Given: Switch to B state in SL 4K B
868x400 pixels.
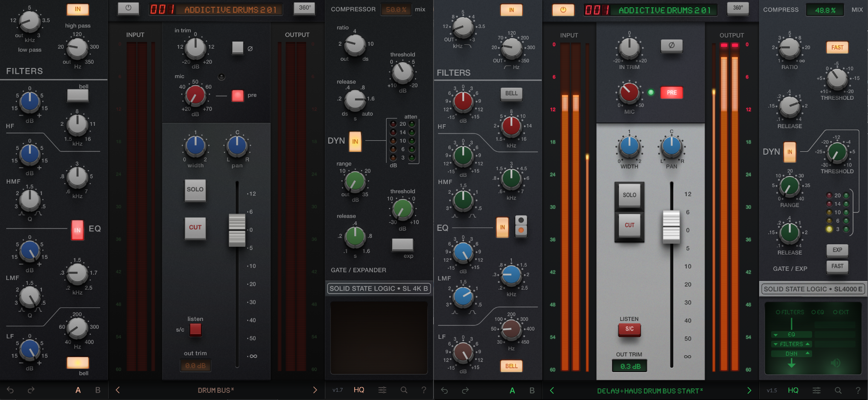Looking at the screenshot, I should pyautogui.click(x=98, y=390).
